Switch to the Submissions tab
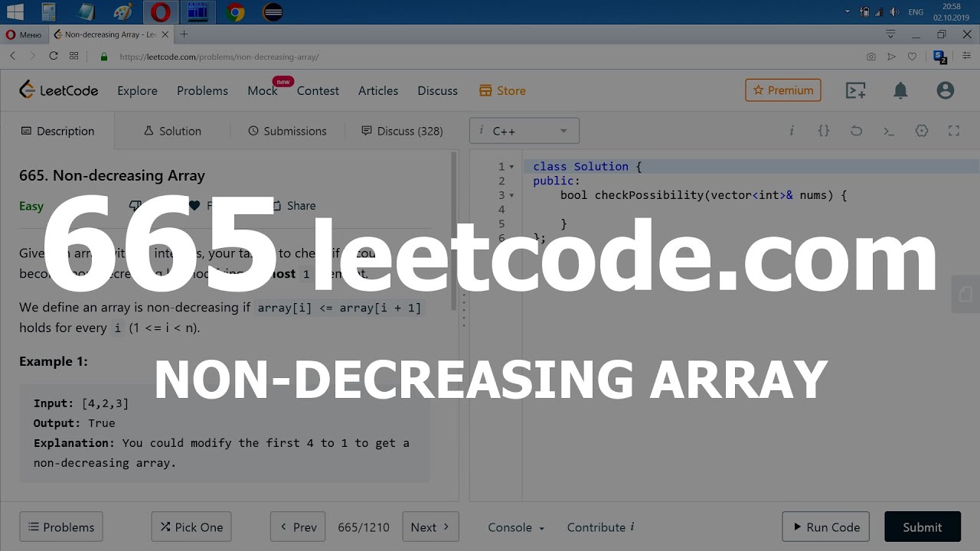Image resolution: width=980 pixels, height=551 pixels. tap(287, 131)
